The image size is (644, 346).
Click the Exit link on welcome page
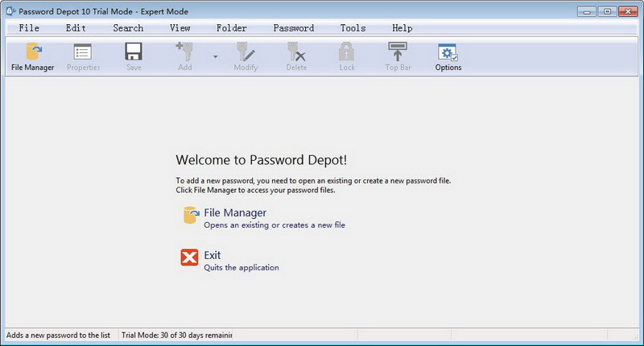213,255
